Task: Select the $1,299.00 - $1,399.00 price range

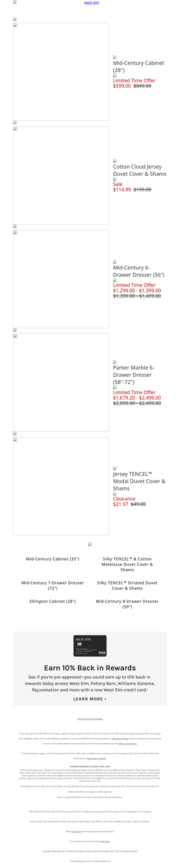Action: 137,291
